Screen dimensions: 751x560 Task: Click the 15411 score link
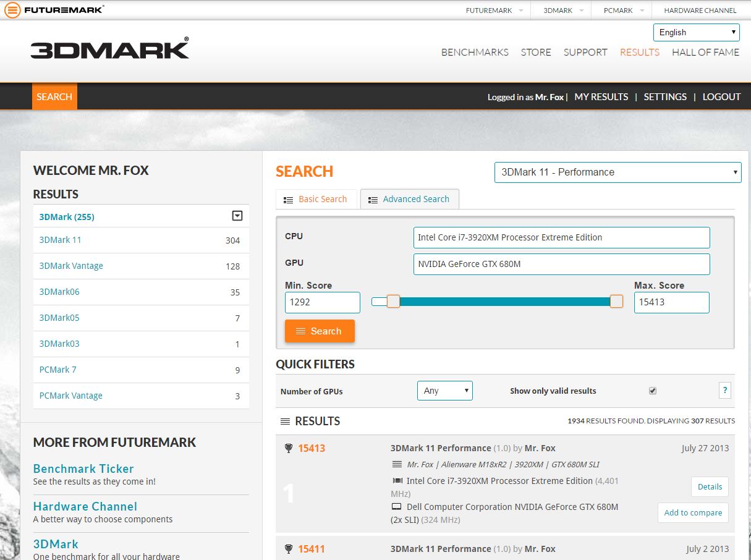pyautogui.click(x=312, y=549)
